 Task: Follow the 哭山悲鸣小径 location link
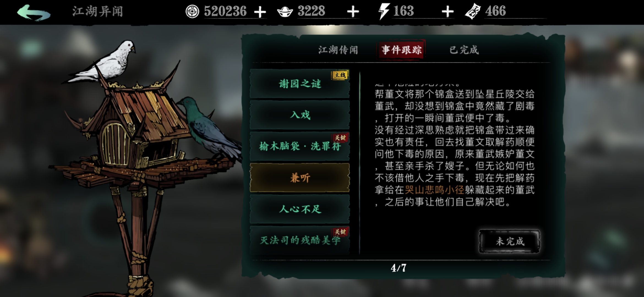pos(435,190)
